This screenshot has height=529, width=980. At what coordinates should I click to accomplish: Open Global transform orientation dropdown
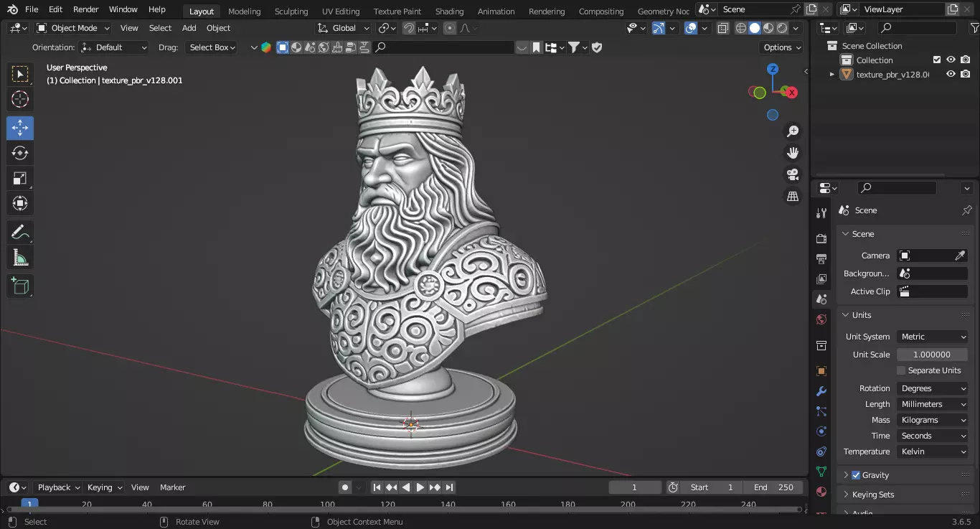344,28
